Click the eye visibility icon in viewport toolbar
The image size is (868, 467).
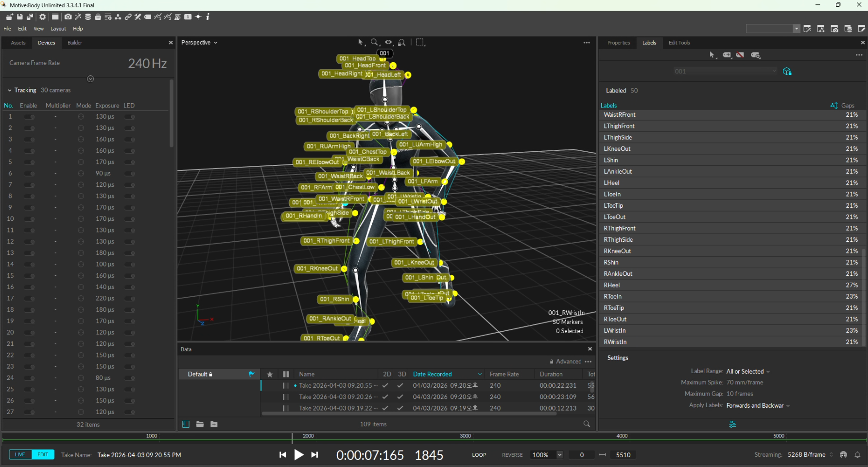click(388, 43)
